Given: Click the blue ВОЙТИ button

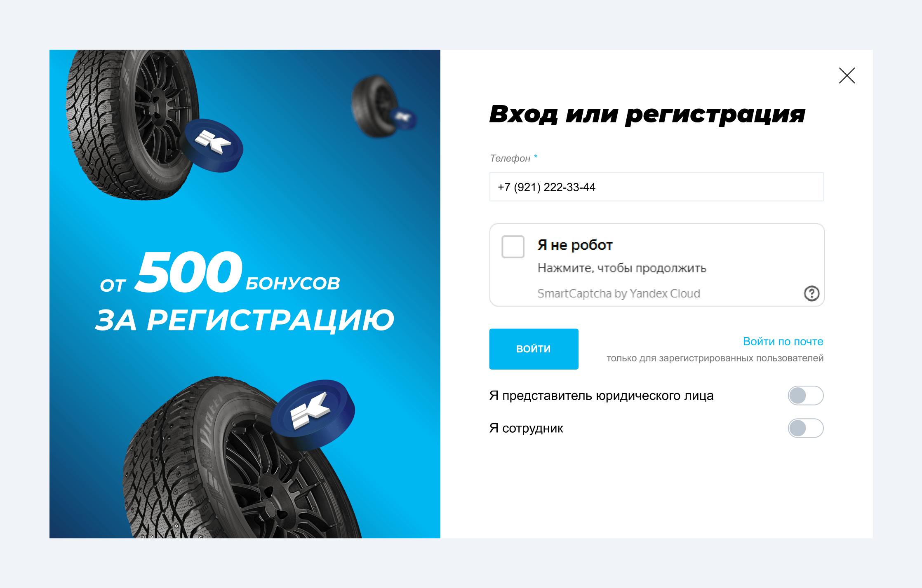Looking at the screenshot, I should click(x=534, y=349).
